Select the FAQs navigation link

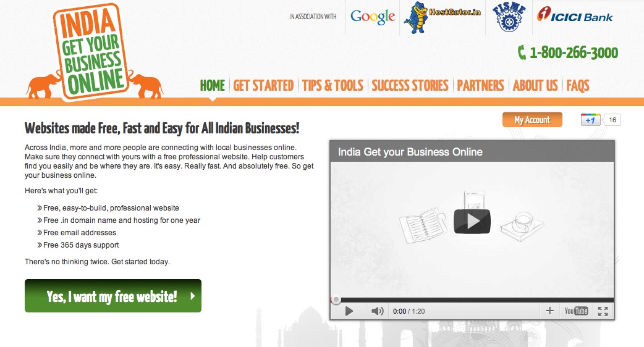[x=577, y=85]
